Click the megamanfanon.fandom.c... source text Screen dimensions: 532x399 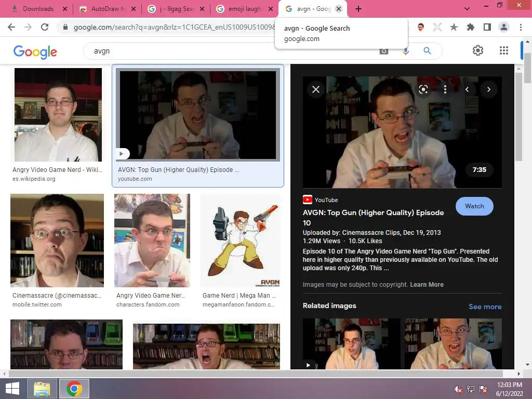pyautogui.click(x=238, y=304)
